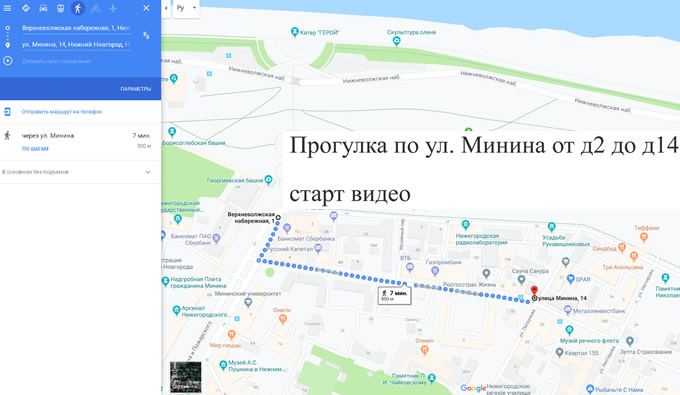
Task: Edit the Верхневолжская набережная start field
Action: click(x=76, y=28)
